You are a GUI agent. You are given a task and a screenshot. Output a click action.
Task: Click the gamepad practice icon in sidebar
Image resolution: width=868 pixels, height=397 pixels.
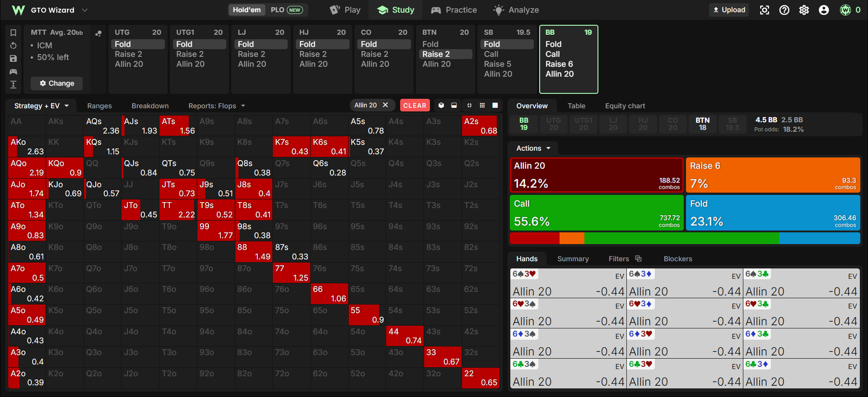tap(14, 72)
